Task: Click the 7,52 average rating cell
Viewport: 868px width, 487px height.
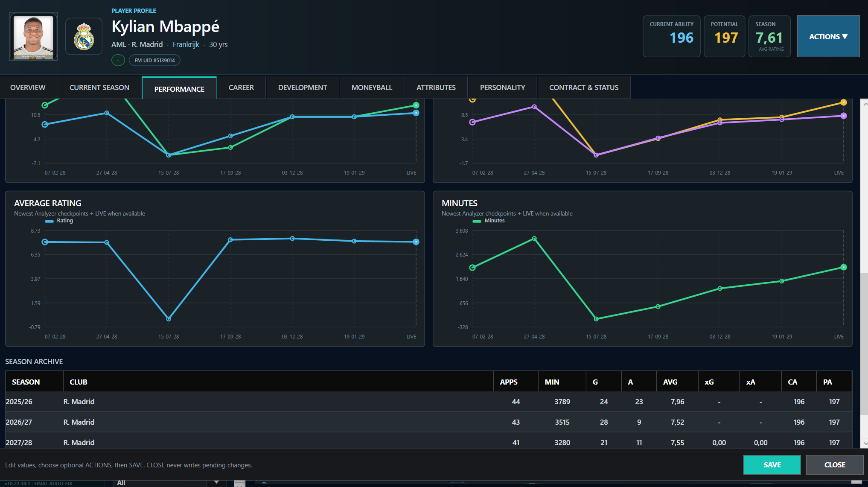Action: 677,422
